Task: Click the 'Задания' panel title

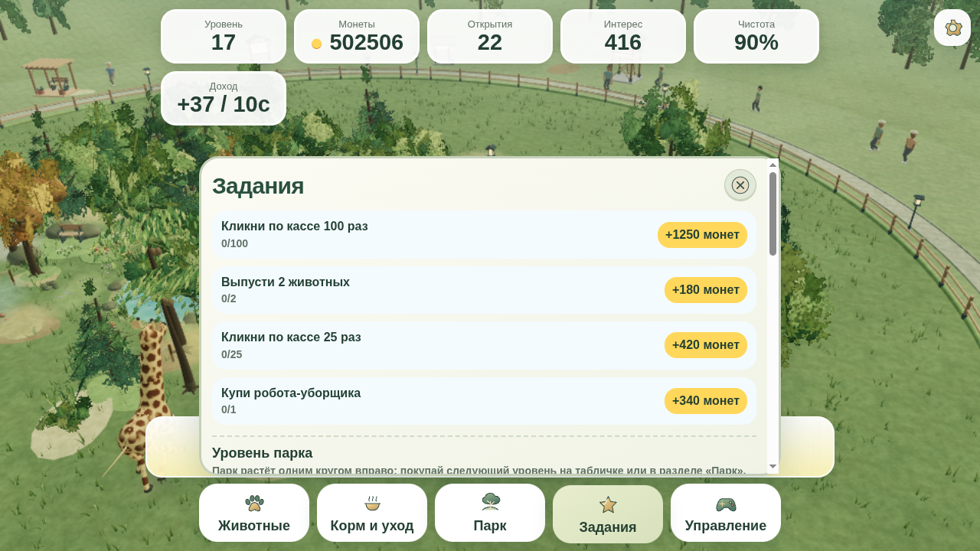Action: [258, 186]
